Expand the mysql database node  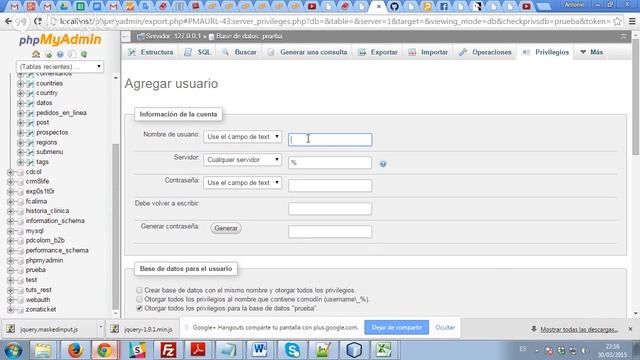tap(11, 231)
